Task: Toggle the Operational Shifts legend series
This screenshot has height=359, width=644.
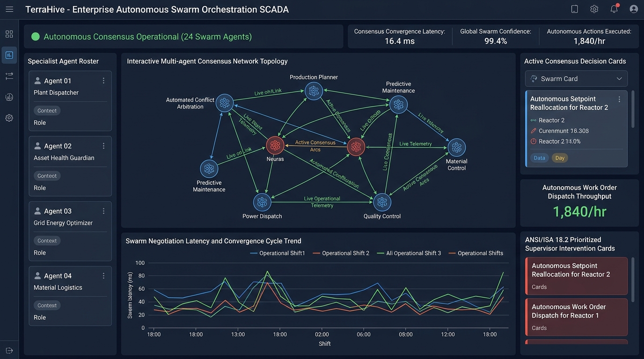Action: [476, 253]
